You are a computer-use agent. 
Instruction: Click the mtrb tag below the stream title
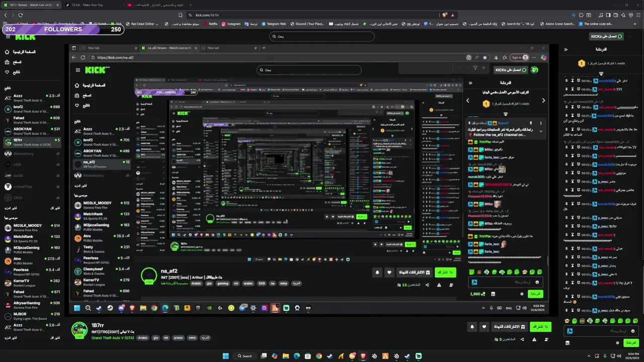click(x=192, y=338)
